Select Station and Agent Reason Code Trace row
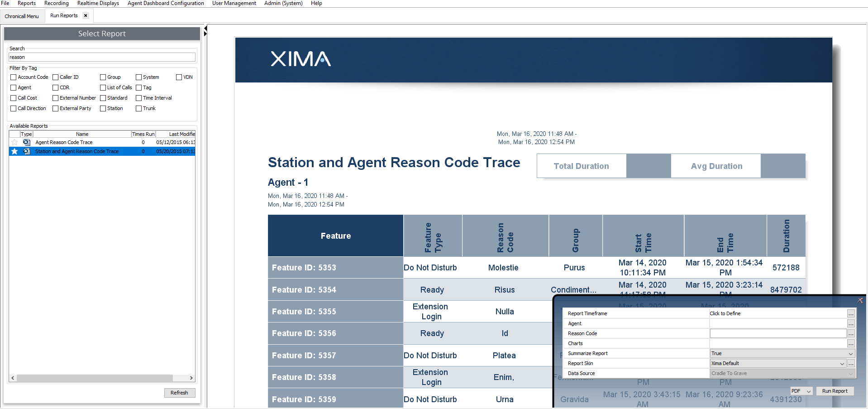 (x=102, y=151)
